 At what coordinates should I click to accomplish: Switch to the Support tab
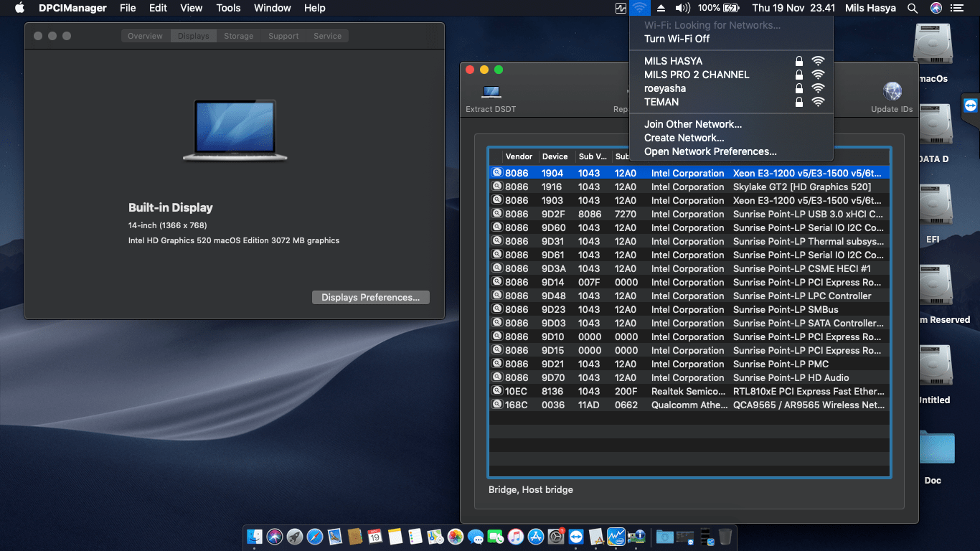(x=283, y=36)
